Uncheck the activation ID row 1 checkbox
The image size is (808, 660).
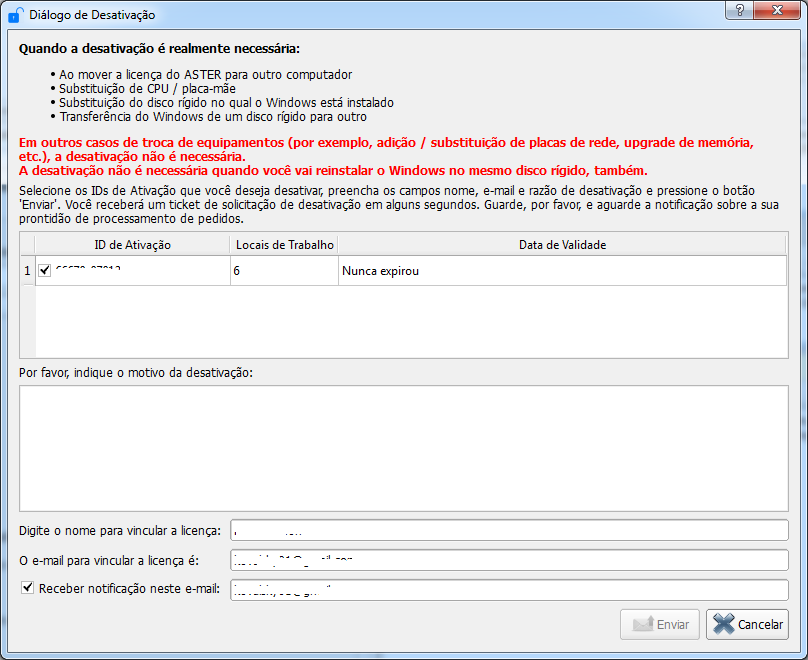(x=45, y=270)
